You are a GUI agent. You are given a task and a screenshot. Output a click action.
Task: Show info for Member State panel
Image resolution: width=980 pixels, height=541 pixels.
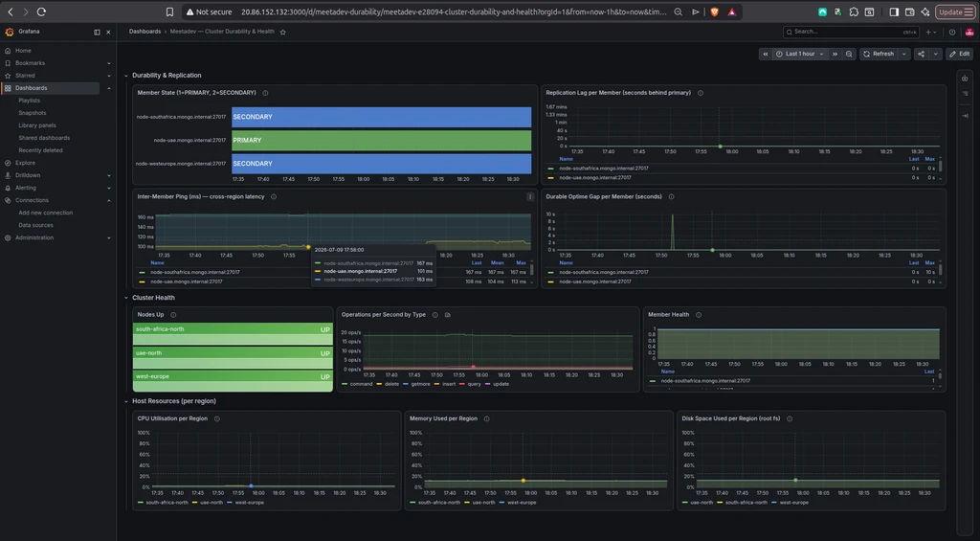pyautogui.click(x=265, y=93)
